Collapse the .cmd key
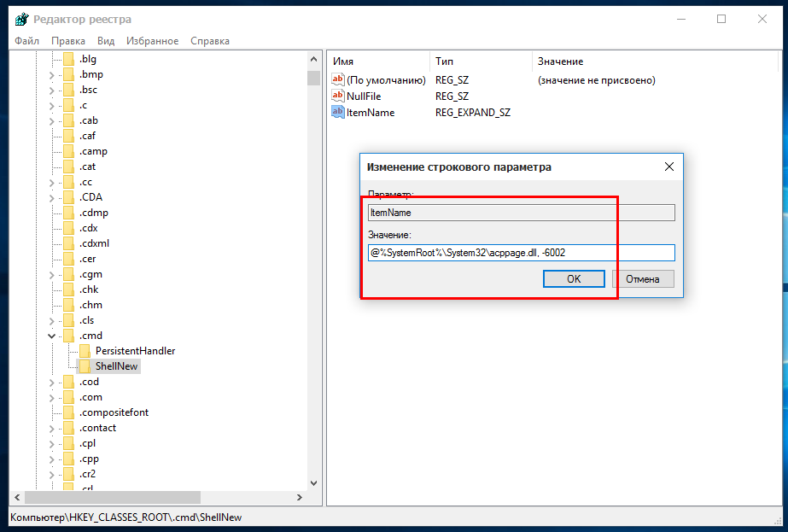The width and height of the screenshot is (788, 532). tap(51, 336)
